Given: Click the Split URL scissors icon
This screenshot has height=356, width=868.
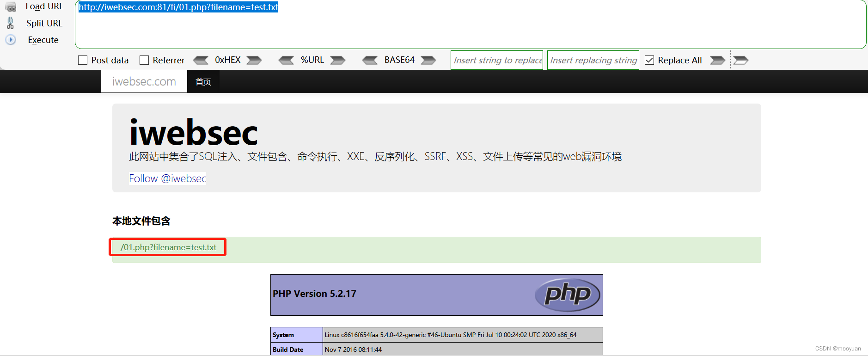Looking at the screenshot, I should [x=10, y=23].
